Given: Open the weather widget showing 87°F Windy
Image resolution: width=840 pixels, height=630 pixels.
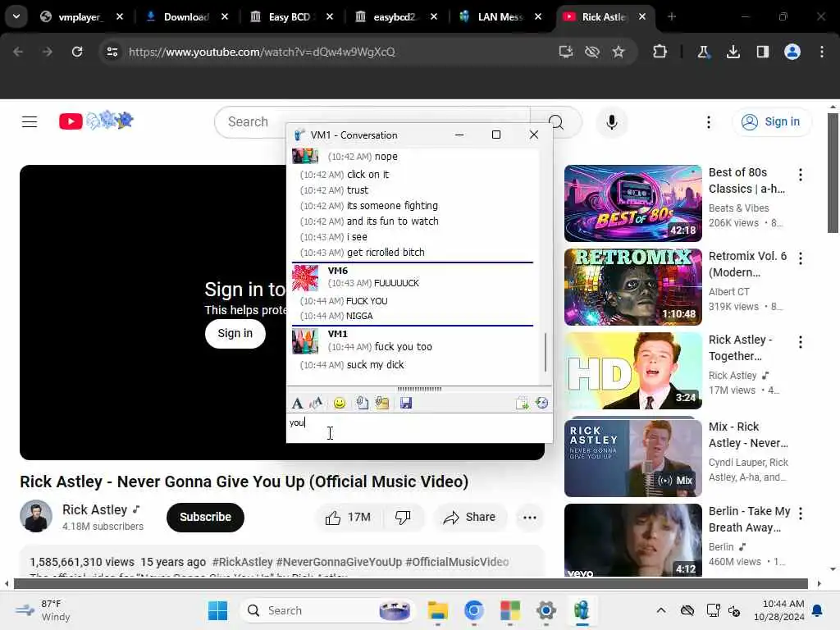Looking at the screenshot, I should (43, 610).
